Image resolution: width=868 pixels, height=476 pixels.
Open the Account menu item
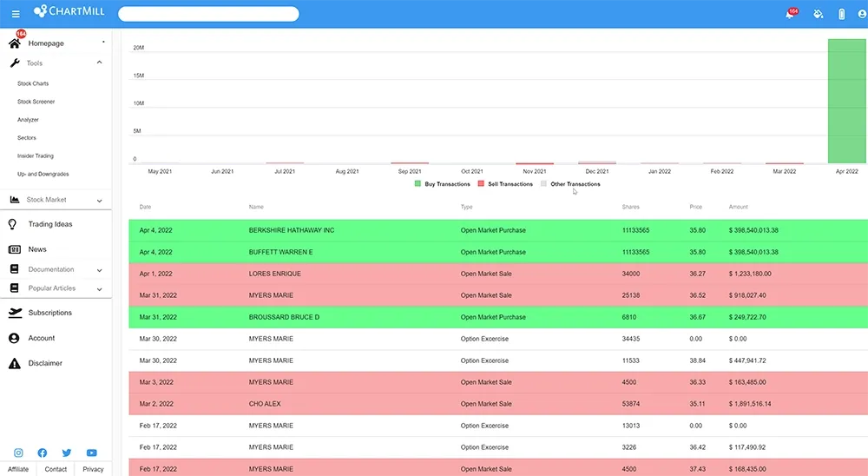coord(42,338)
